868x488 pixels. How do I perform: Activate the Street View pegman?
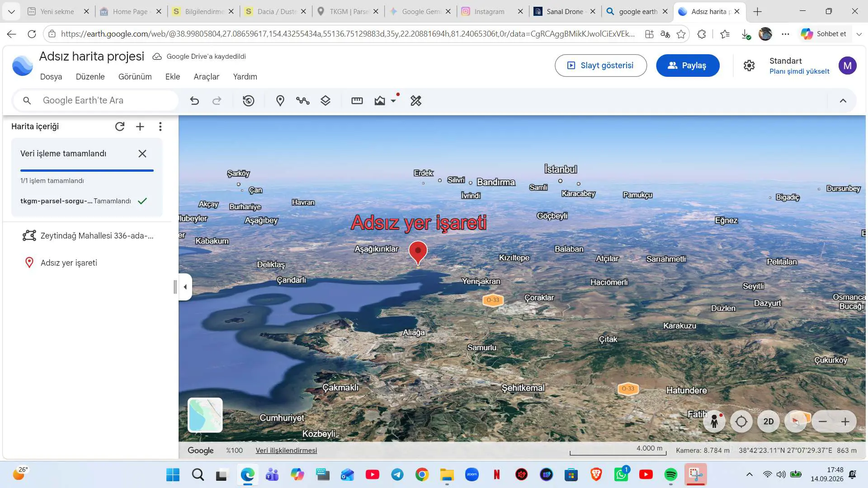[x=714, y=422]
